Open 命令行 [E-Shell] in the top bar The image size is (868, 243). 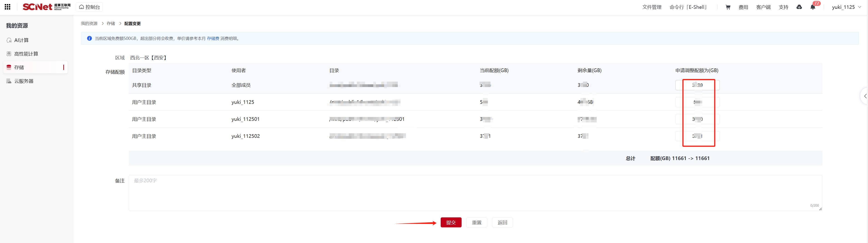point(688,7)
